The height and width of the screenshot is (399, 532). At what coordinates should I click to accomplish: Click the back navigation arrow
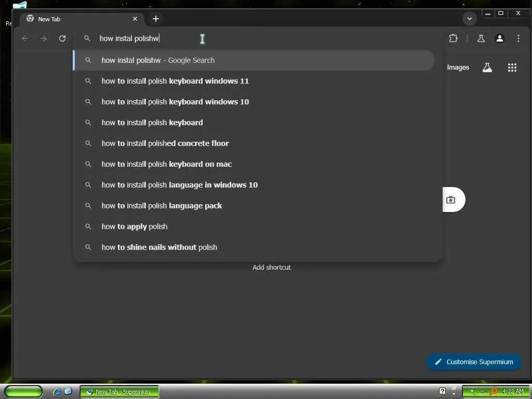point(25,38)
